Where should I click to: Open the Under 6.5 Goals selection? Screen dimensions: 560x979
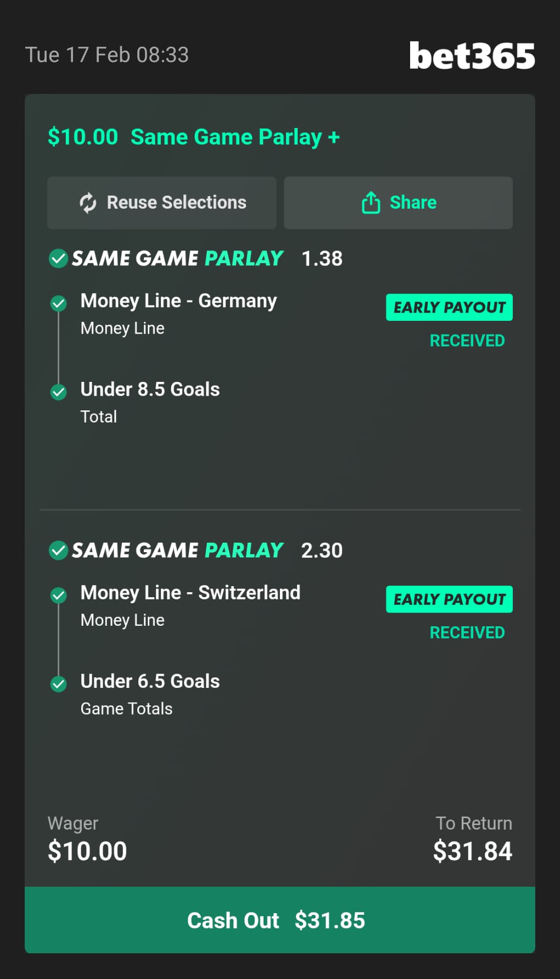[150, 681]
